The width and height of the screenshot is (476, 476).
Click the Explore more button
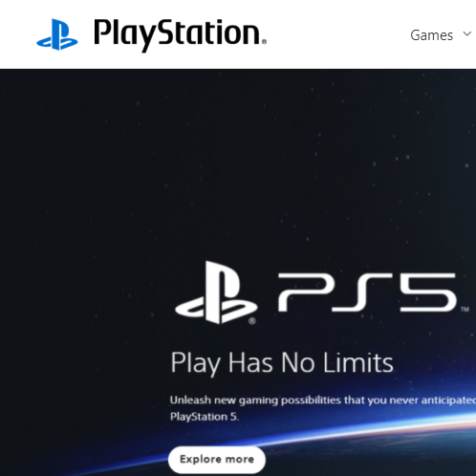(x=217, y=460)
